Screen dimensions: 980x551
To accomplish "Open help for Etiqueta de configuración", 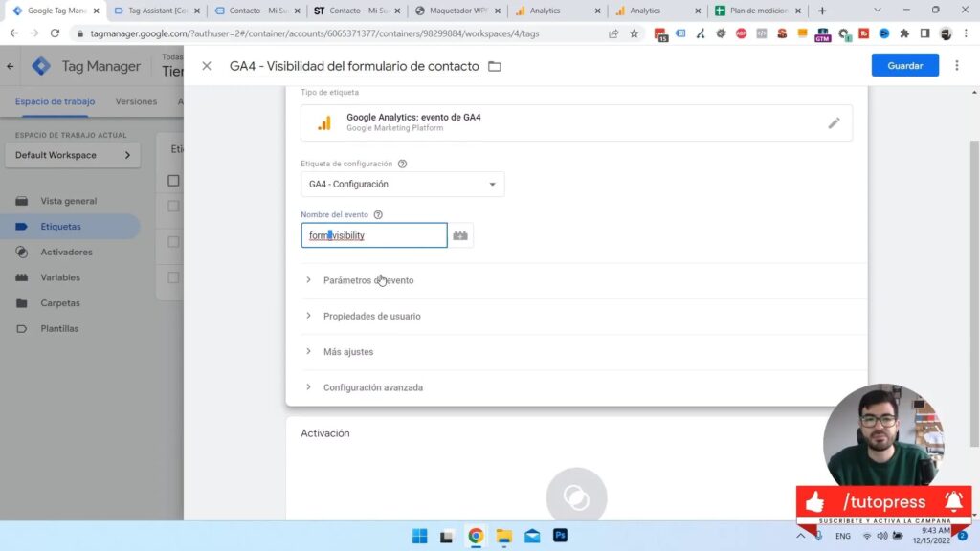I will coord(403,164).
